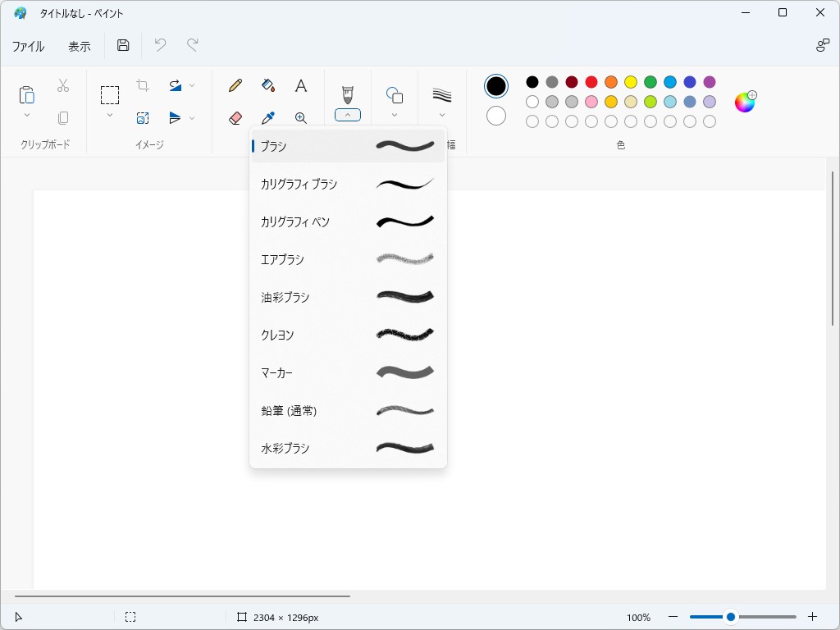Click the rectangular Selection tool
The height and width of the screenshot is (630, 840).
pos(110,95)
